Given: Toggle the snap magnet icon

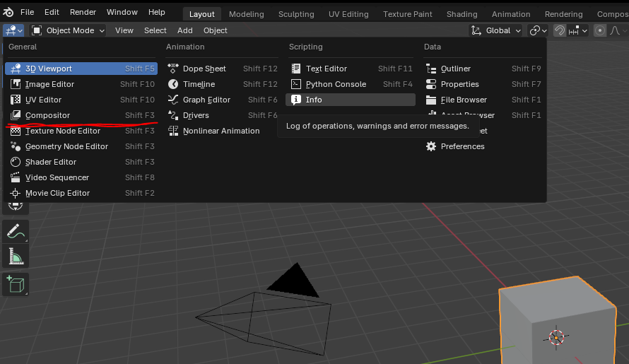Looking at the screenshot, I should pos(560,30).
